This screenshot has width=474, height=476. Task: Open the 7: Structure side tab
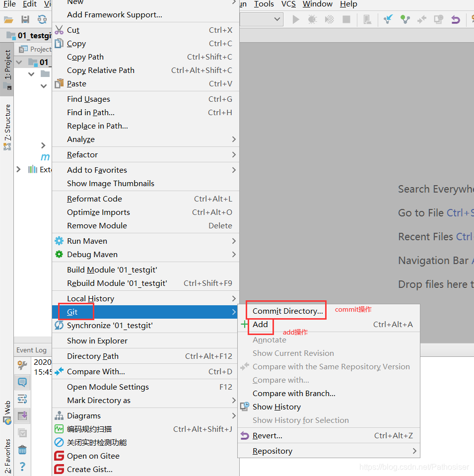click(x=7, y=127)
